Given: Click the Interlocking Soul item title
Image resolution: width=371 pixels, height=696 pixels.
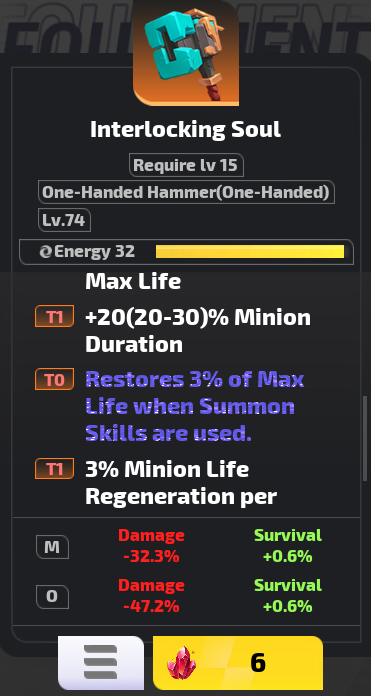Looking at the screenshot, I should 186,129.
